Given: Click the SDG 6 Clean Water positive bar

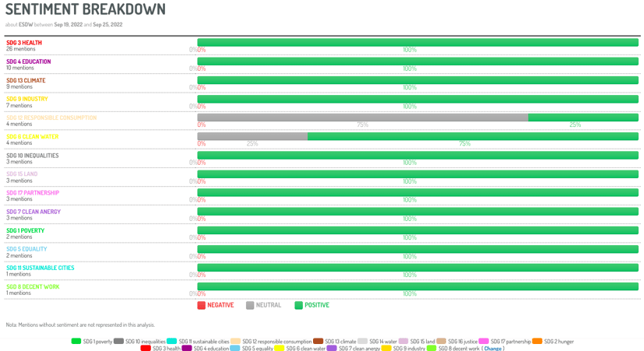Looking at the screenshot, I should 473,136.
